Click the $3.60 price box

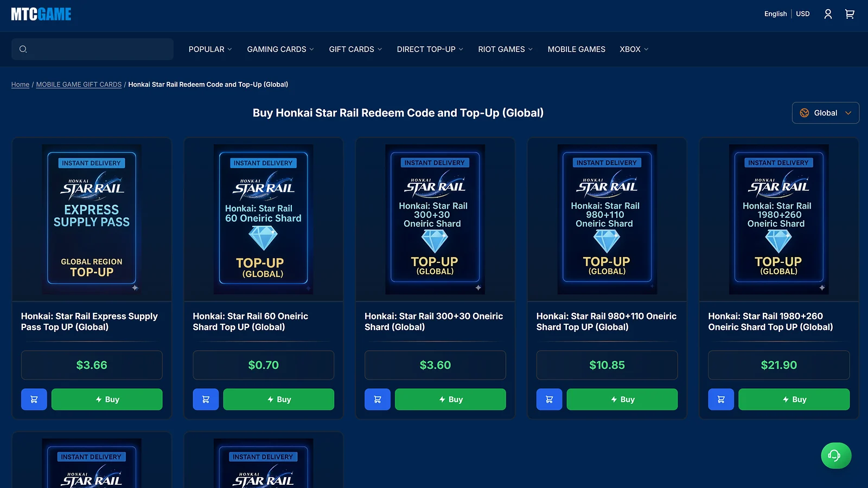click(435, 365)
